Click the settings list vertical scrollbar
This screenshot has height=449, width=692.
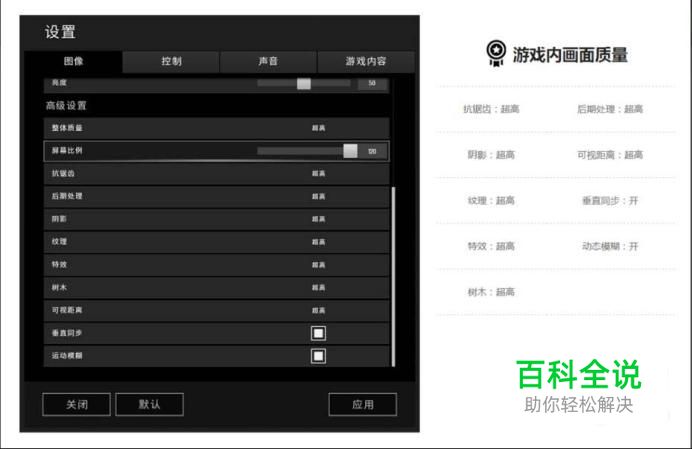coord(393,276)
